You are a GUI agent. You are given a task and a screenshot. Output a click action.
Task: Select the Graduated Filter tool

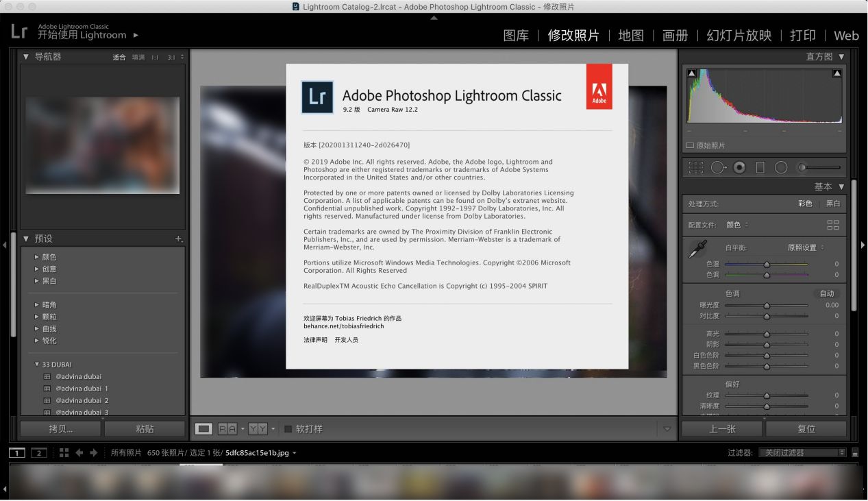pos(760,167)
